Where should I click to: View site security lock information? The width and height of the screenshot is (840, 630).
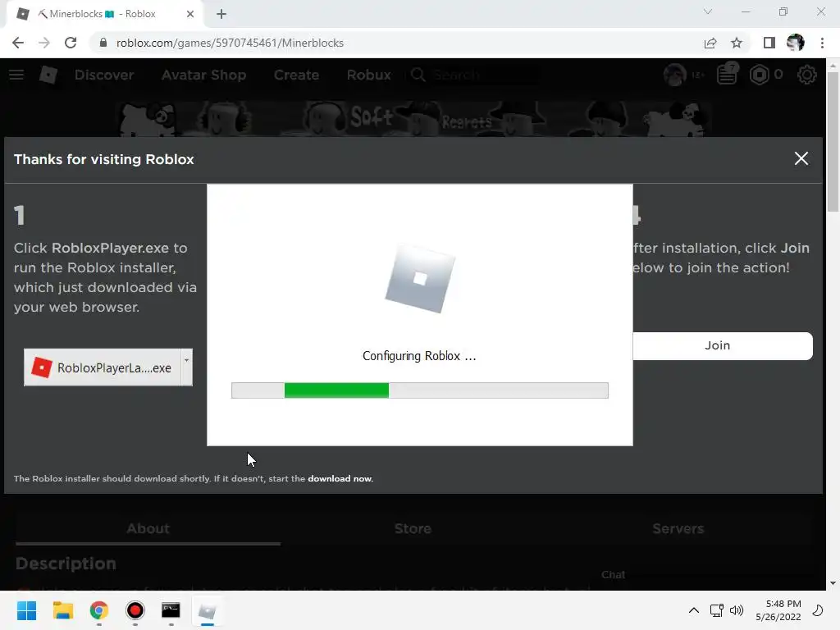point(103,43)
